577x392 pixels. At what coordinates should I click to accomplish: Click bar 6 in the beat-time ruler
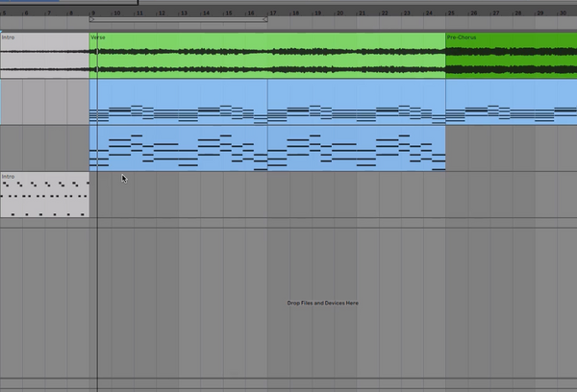coord(27,13)
